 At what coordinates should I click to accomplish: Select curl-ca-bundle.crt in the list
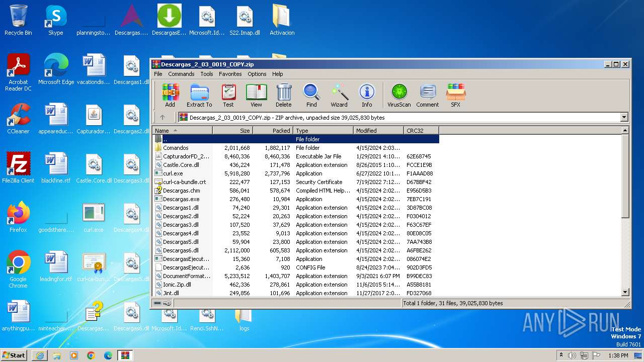[x=296, y=182]
